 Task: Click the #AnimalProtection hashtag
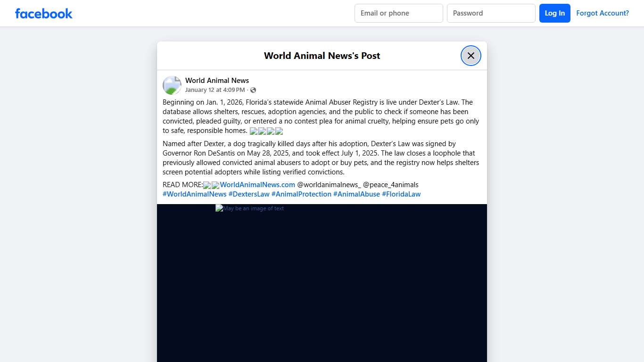point(301,194)
